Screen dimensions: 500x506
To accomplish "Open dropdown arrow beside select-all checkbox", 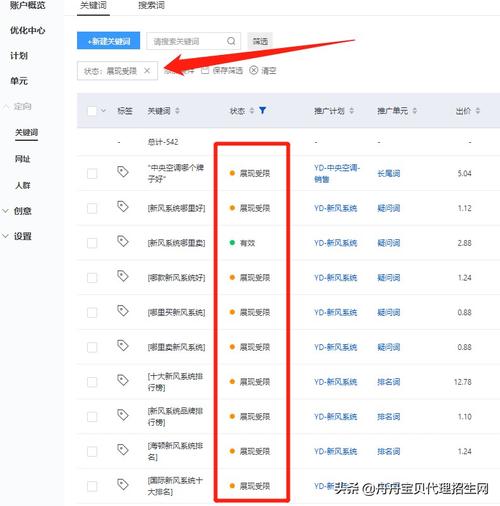I will point(103,111).
